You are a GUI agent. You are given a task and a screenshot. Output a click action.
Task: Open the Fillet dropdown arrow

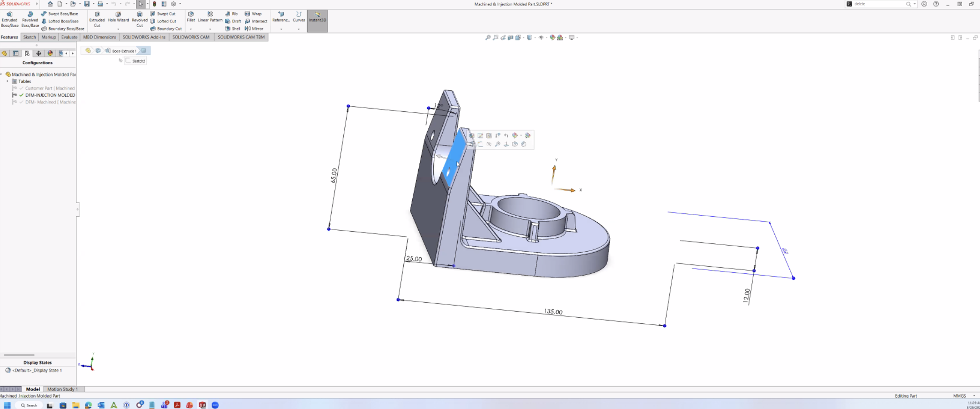pyautogui.click(x=191, y=29)
